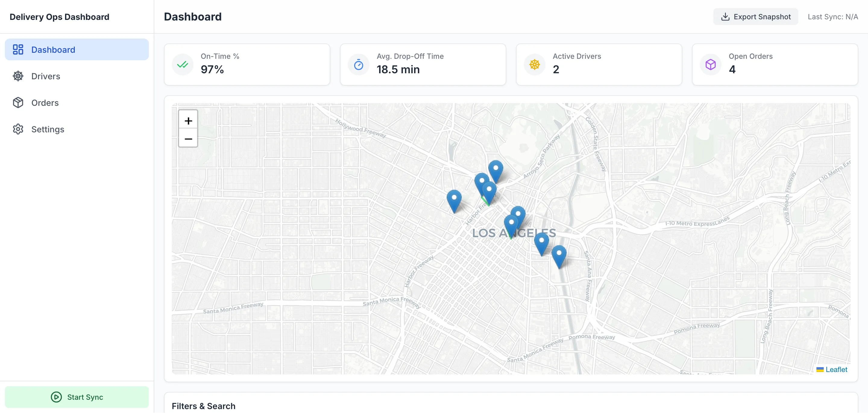Click the green double-check On-Time icon
This screenshot has width=868, height=413.
click(183, 65)
